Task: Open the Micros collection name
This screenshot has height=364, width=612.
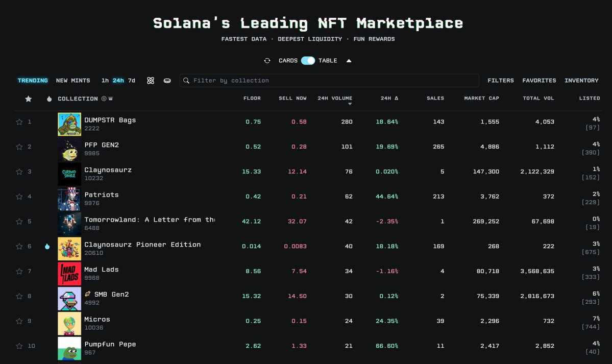Action: click(97, 319)
